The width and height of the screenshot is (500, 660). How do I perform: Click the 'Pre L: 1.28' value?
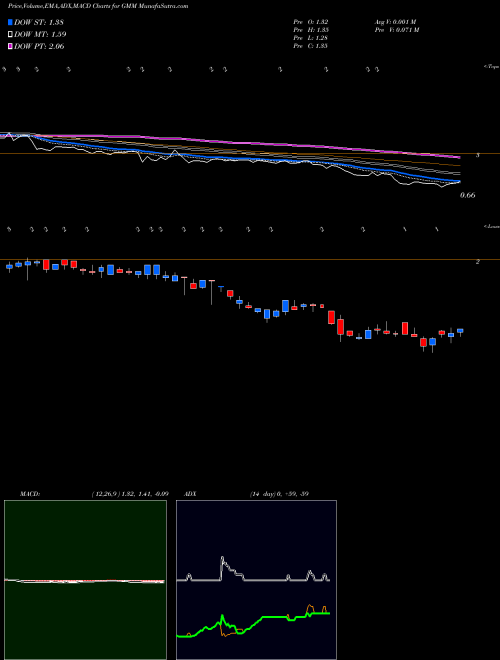pyautogui.click(x=311, y=38)
